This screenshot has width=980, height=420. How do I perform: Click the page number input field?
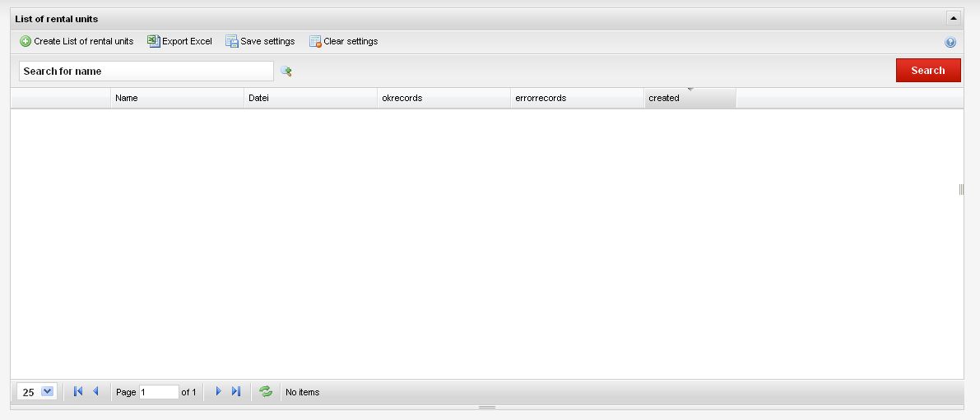click(x=160, y=392)
